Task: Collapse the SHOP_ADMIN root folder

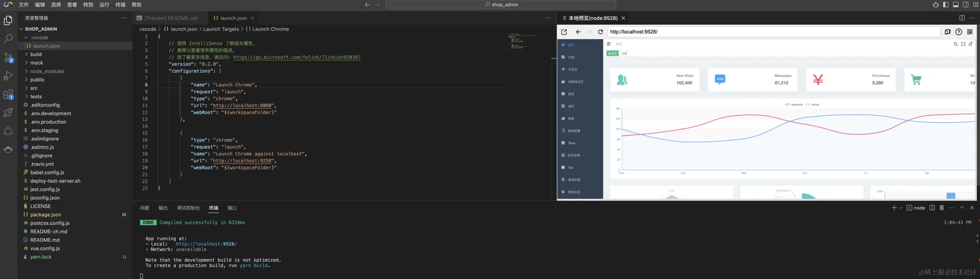Action: tap(75, 29)
